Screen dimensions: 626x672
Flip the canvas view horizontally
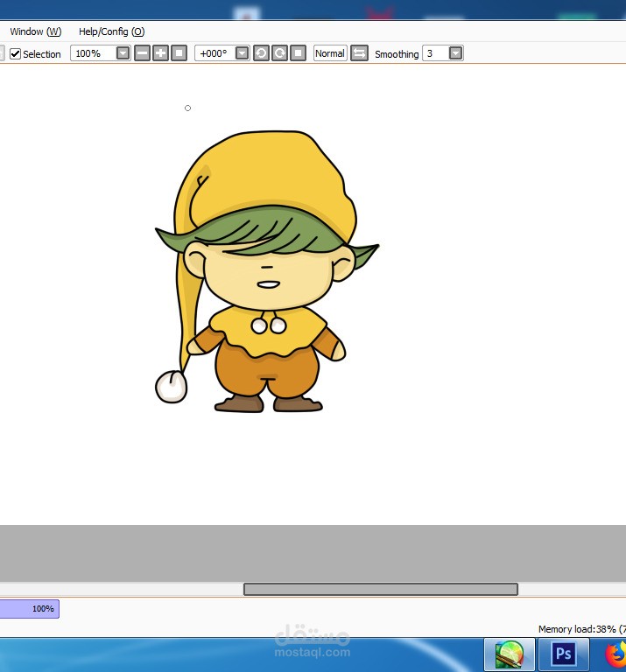tap(359, 53)
